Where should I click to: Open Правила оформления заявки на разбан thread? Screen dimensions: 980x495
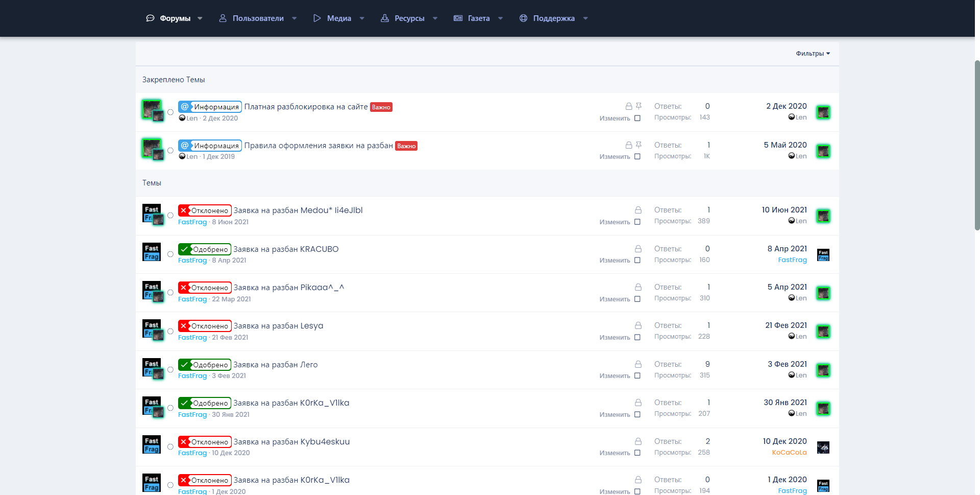click(318, 146)
